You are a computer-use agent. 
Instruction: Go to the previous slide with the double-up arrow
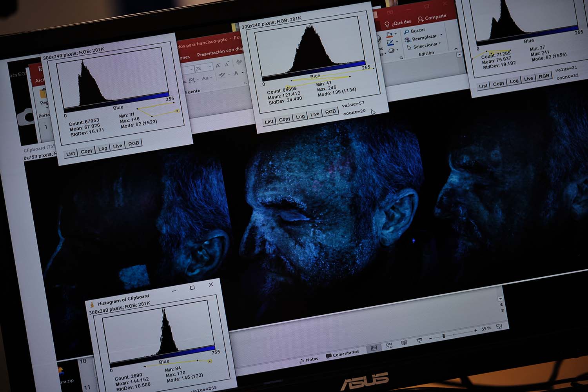click(x=501, y=305)
